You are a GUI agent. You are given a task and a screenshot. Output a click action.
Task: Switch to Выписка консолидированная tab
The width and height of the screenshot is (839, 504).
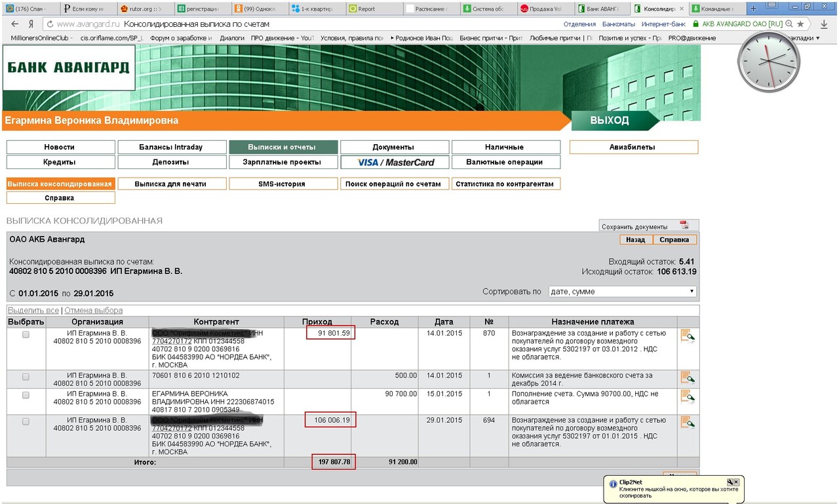[60, 184]
